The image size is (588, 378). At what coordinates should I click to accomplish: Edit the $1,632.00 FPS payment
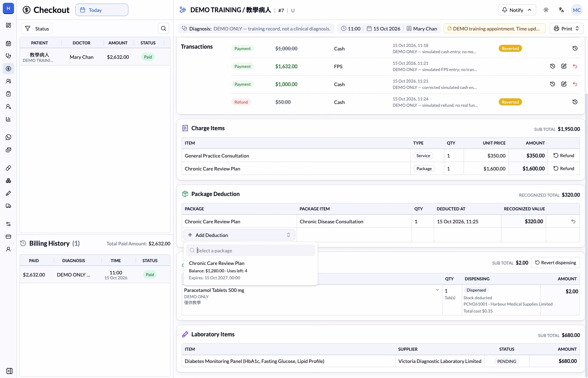[564, 66]
